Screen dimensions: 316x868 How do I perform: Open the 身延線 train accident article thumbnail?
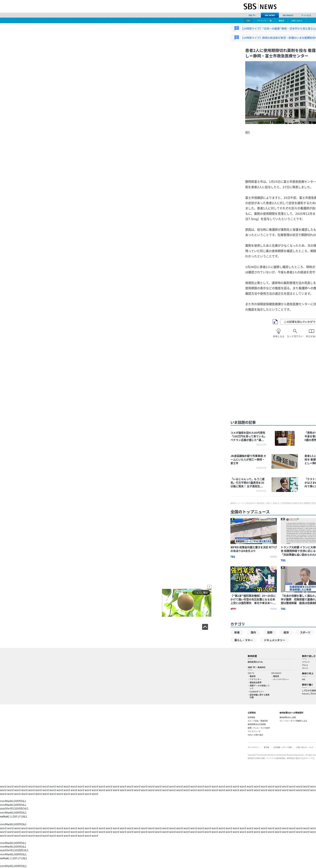tap(285, 461)
